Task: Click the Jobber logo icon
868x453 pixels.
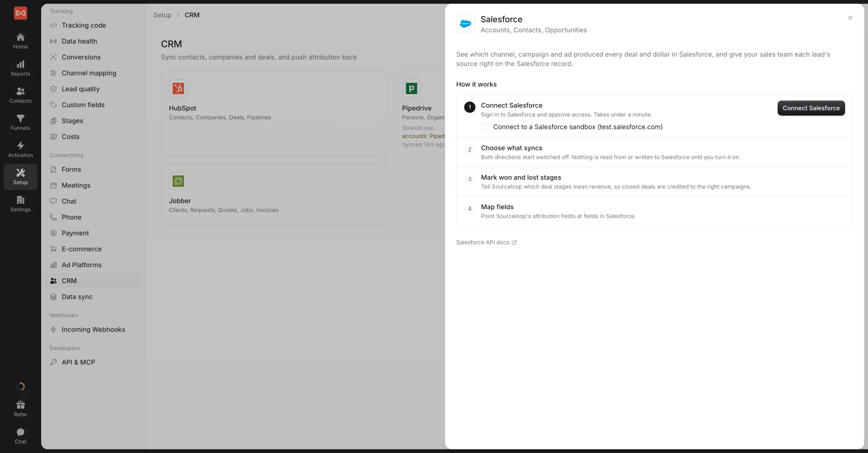Action: click(178, 181)
